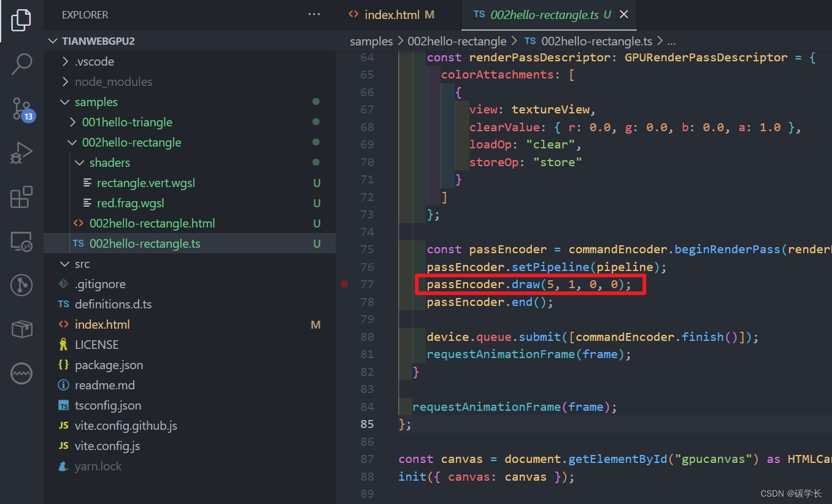832x504 pixels.
Task: Click the getElementById("gpucanvas") line
Action: [615, 459]
